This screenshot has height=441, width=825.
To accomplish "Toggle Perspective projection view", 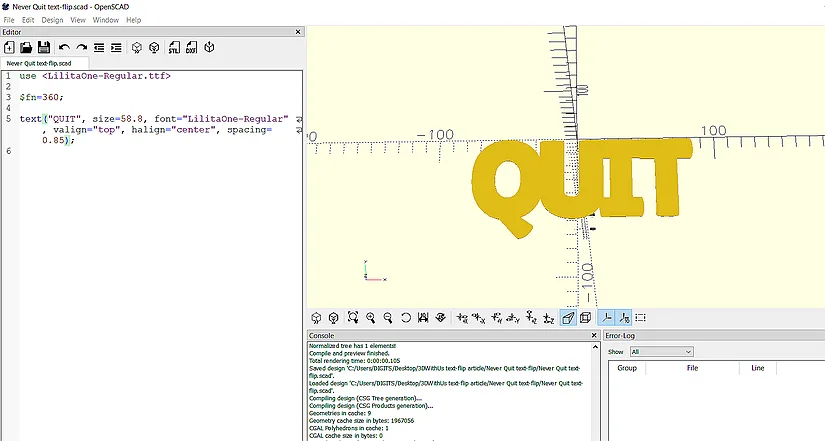I will 568,318.
